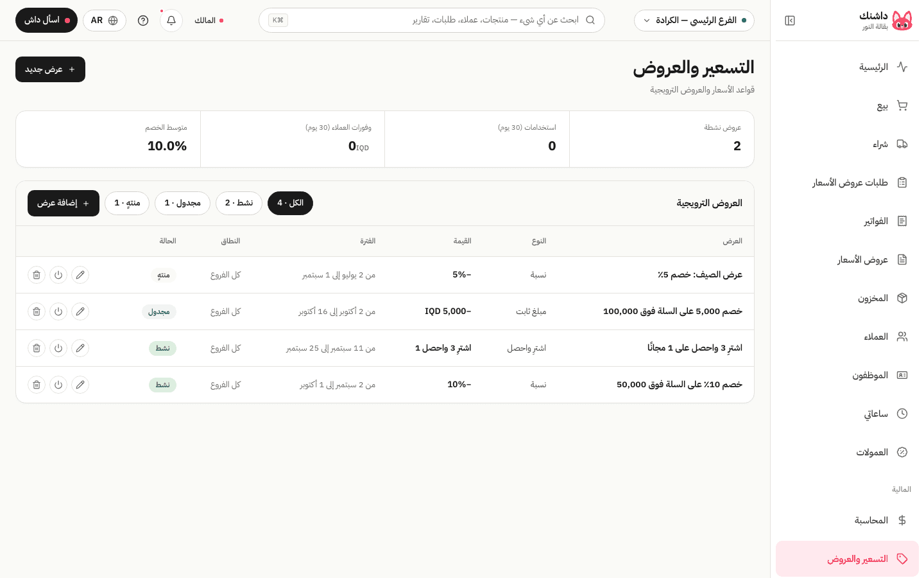Screen dimensions: 924x578
Task: Open العملاء in the sidebar
Action: [847, 337]
